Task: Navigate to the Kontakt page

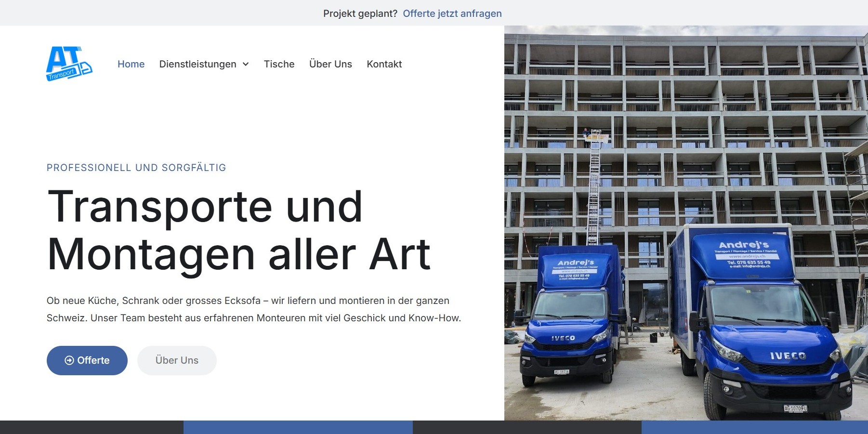Action: (384, 64)
